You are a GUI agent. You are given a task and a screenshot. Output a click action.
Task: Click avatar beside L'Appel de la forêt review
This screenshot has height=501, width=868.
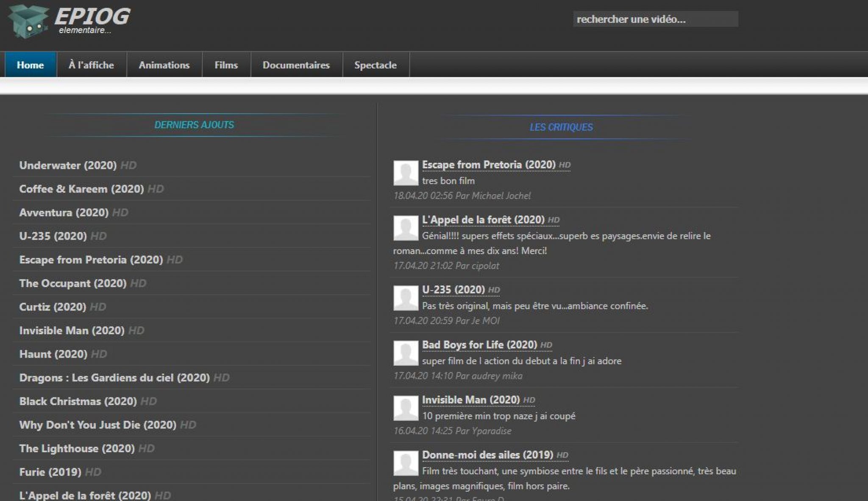click(x=406, y=228)
